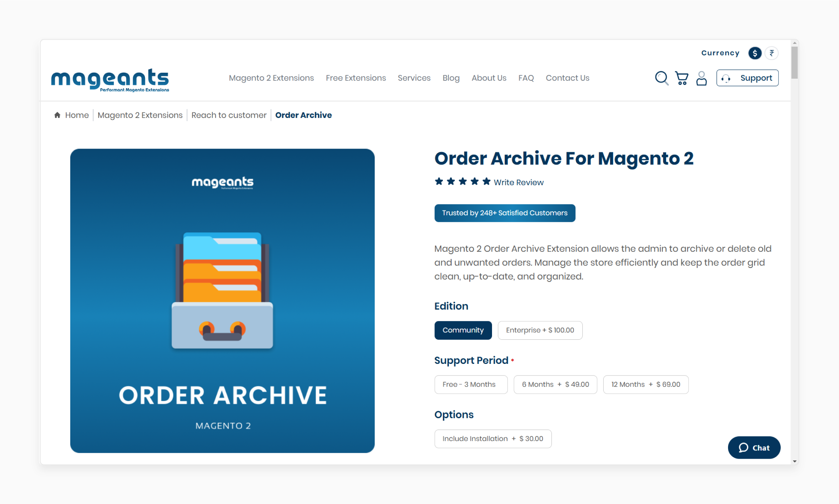Click the Chat support icon
This screenshot has width=839, height=504.
point(754,448)
